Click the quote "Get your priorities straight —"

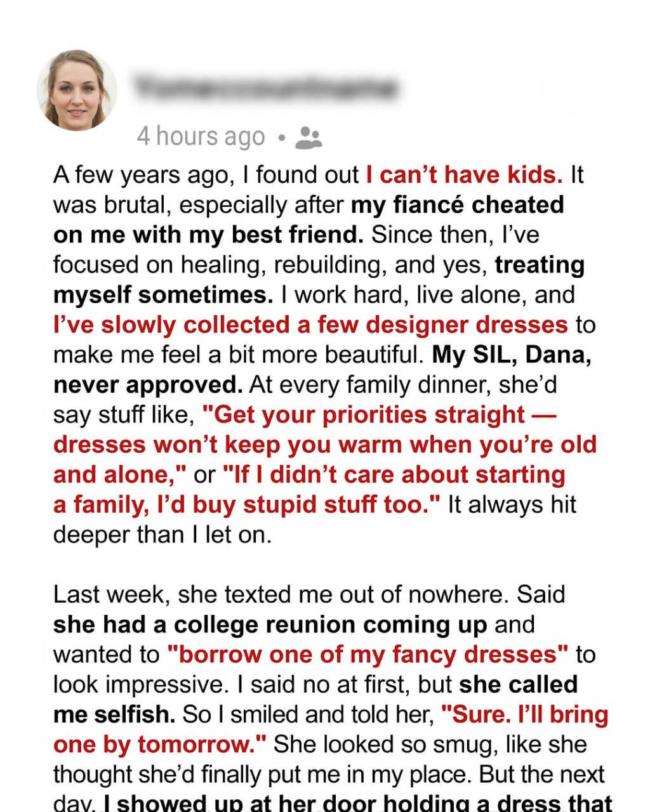coord(379,415)
